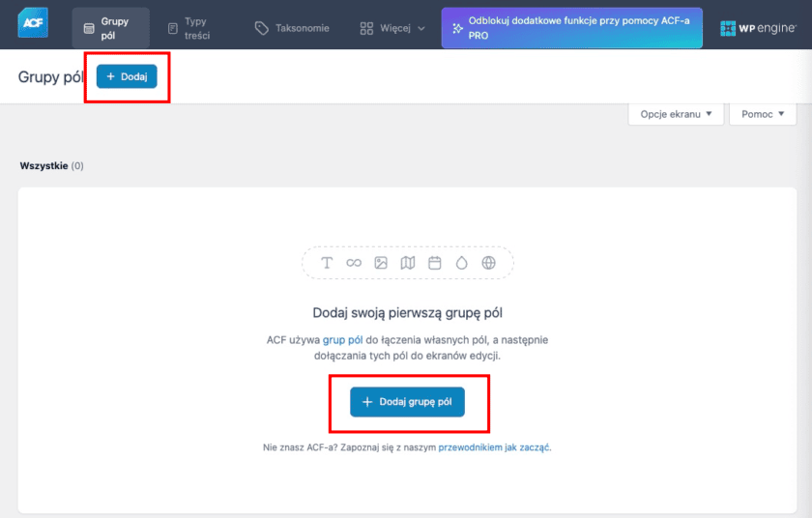Switch to the Grupy pól tab

[x=110, y=28]
